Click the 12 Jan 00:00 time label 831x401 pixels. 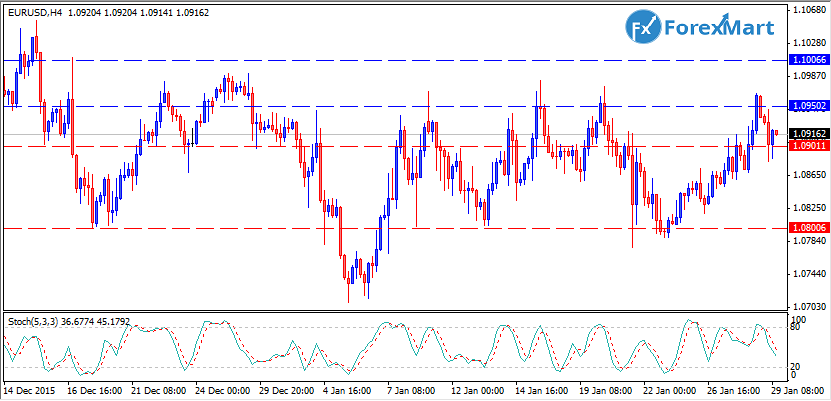[x=478, y=391]
